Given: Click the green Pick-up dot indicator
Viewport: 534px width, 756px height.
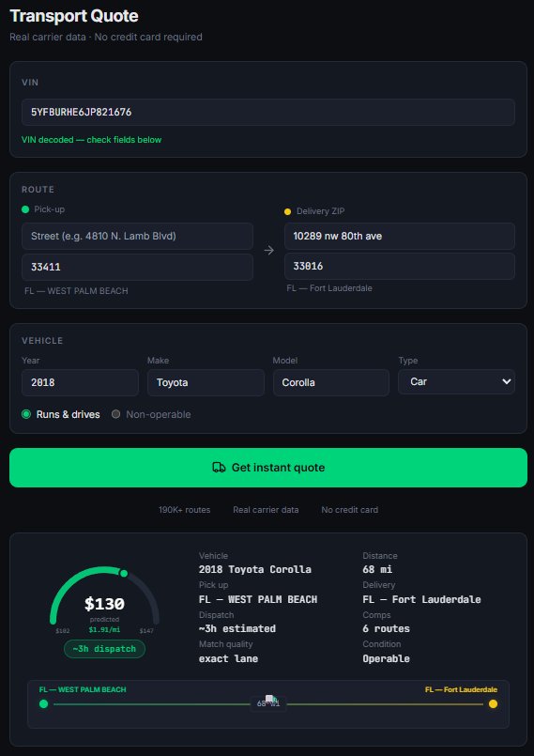Looking at the screenshot, I should 25,209.
